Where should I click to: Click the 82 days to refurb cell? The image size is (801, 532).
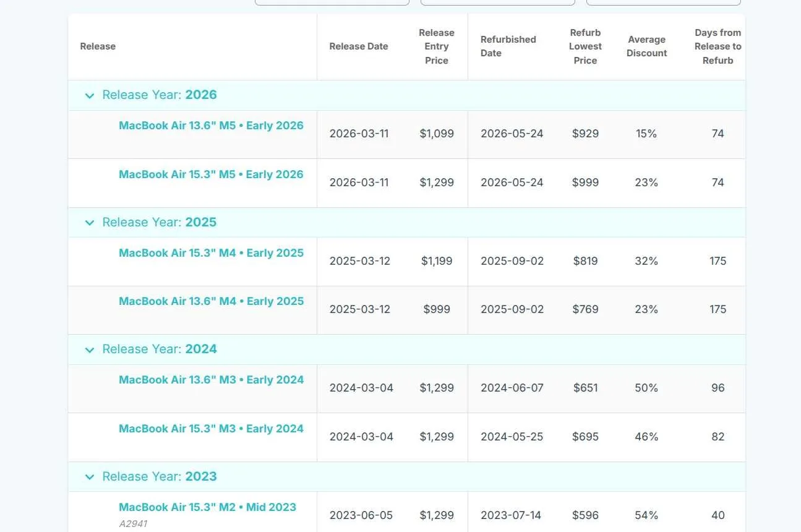point(717,437)
